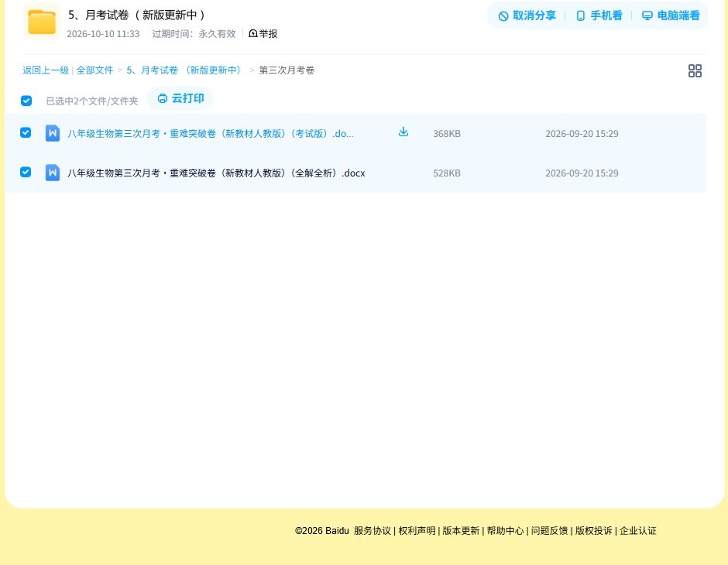Click the 云打印 cloud print button
Screen dimensions: 728x565
(x=180, y=98)
